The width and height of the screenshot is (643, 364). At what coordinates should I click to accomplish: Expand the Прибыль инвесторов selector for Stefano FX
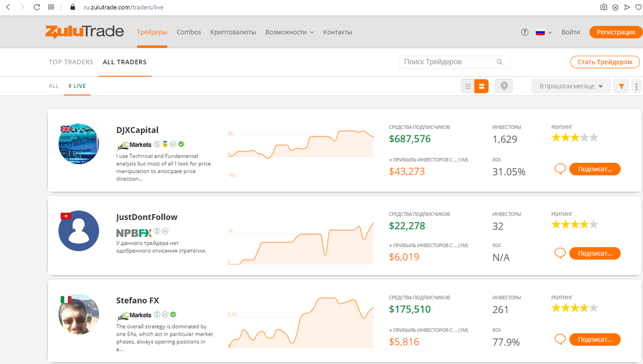click(x=429, y=330)
